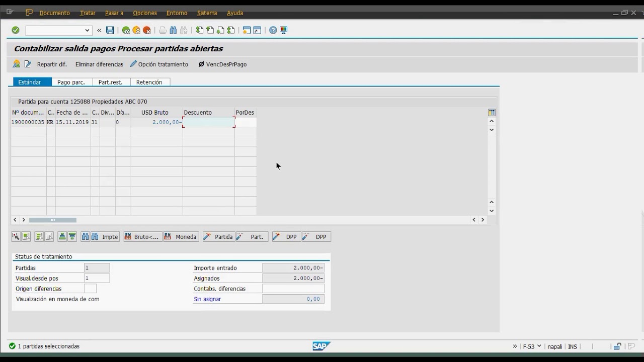Open the Ayuda menu

pos(235,13)
